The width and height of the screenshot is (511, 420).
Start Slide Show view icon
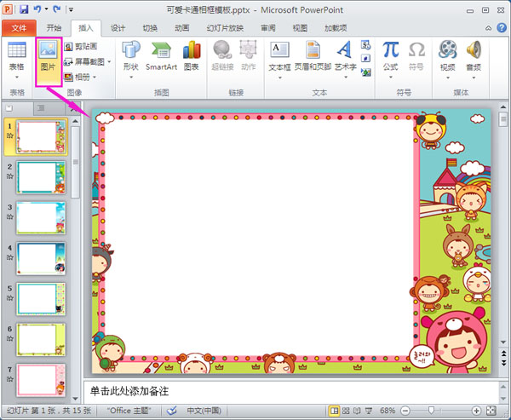point(369,411)
